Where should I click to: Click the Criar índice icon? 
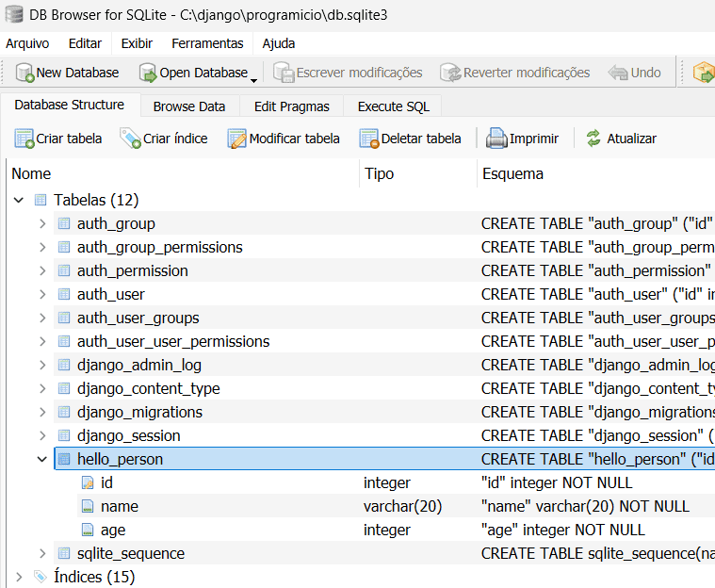tap(130, 139)
